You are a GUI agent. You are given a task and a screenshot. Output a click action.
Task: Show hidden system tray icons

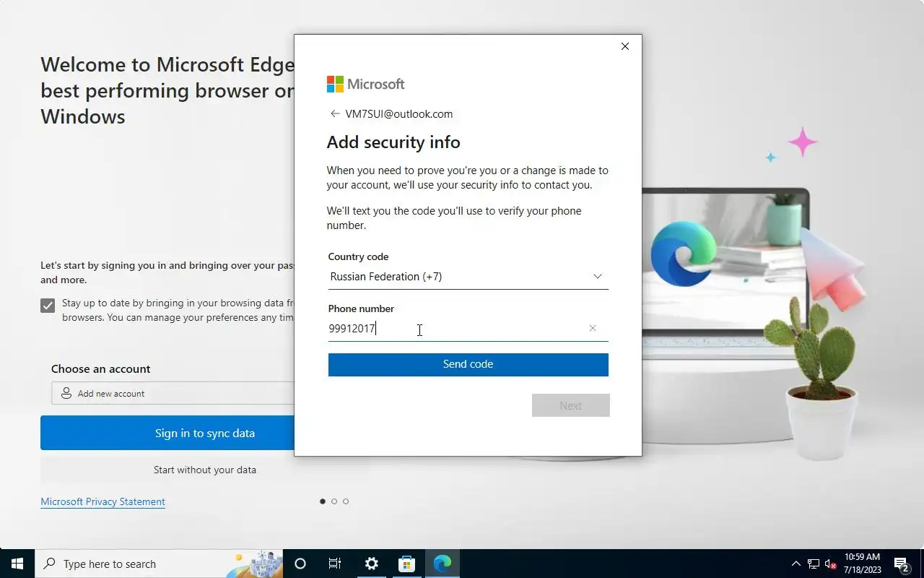pos(796,564)
